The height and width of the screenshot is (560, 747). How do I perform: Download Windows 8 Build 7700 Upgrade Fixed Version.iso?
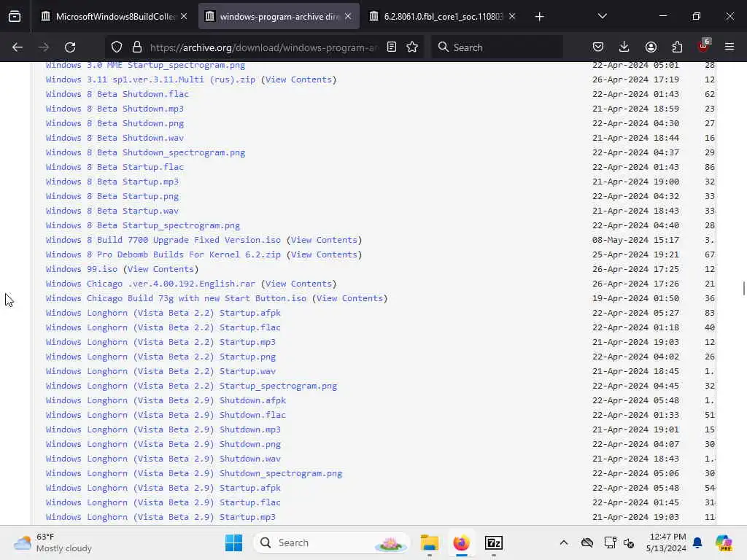163,240
